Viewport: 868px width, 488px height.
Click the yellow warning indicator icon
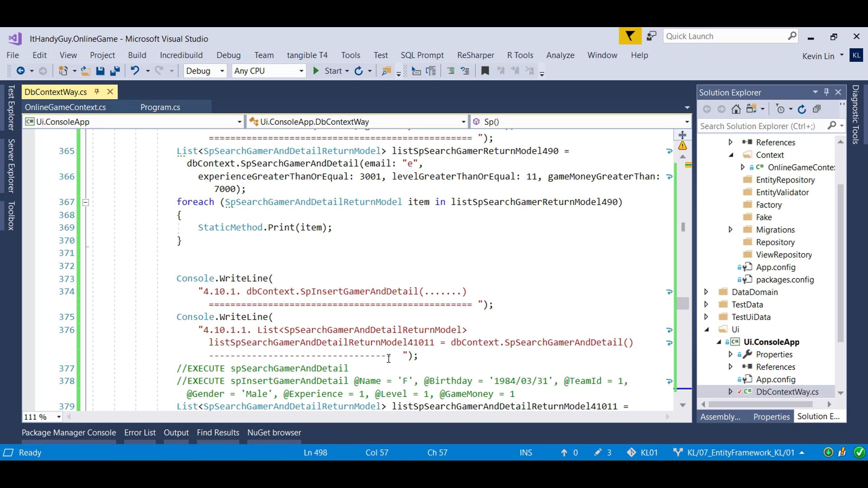point(683,146)
